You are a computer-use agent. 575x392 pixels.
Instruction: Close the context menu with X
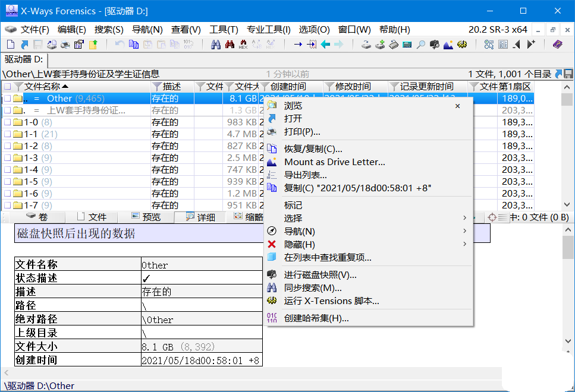coord(457,106)
